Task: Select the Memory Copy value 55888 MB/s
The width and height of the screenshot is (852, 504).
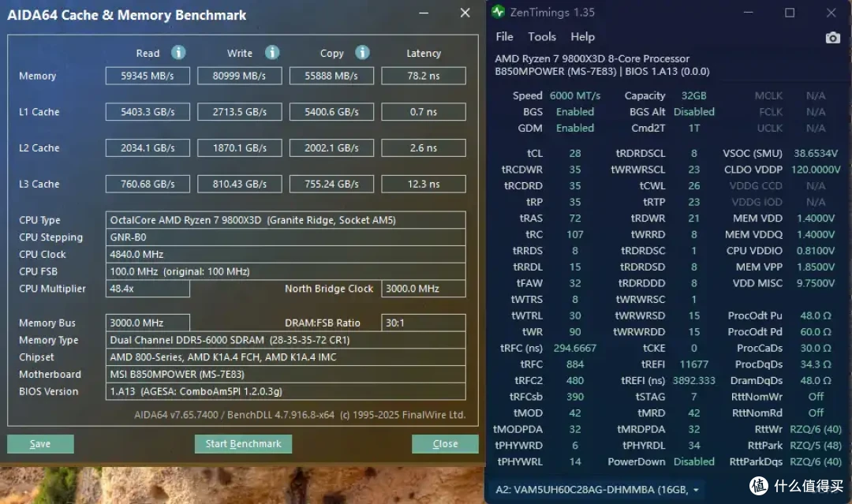Action: 331,76
